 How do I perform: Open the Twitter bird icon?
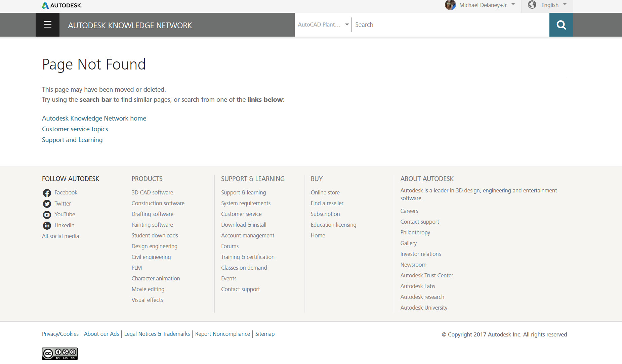[x=47, y=204]
